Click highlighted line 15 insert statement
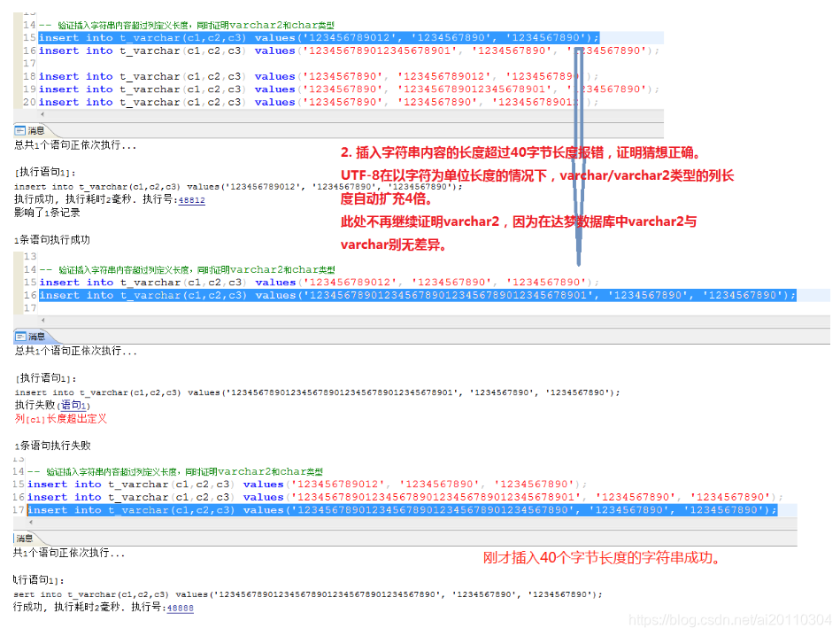This screenshot has height=636, width=840. (319, 37)
